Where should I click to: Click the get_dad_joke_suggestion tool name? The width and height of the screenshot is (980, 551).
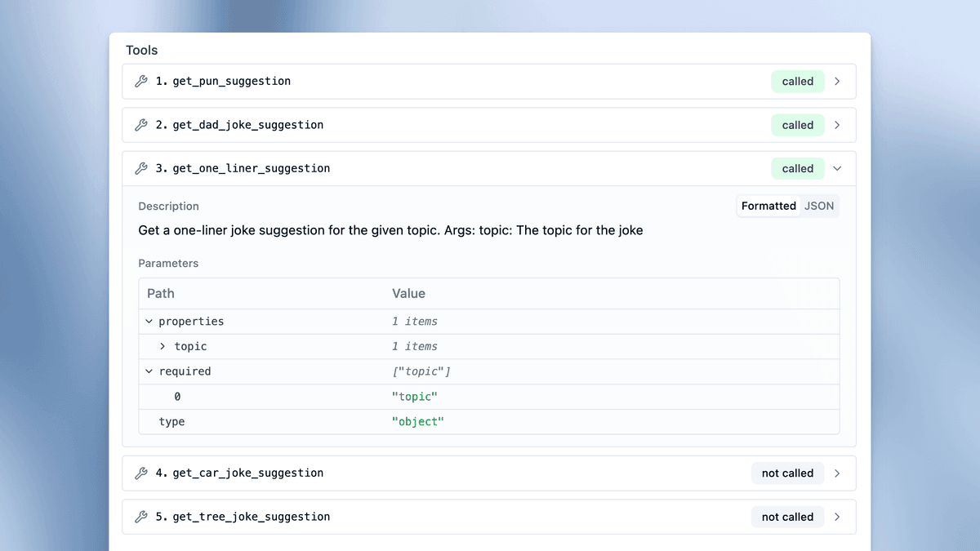click(247, 125)
